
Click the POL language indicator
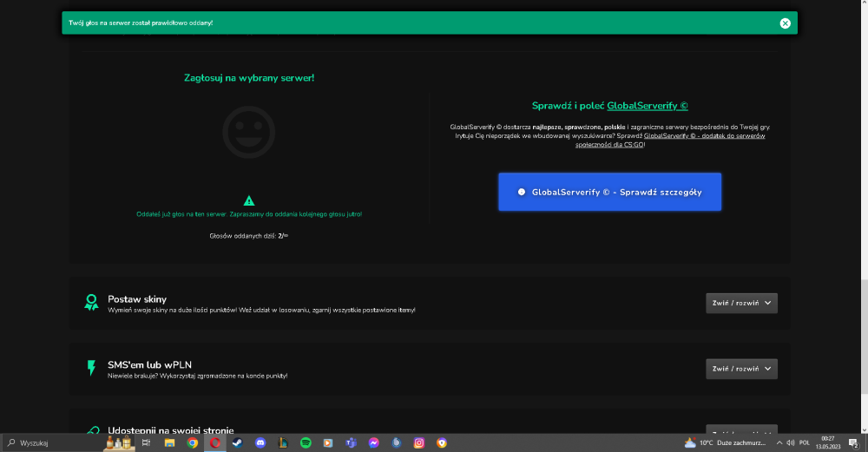(x=805, y=442)
